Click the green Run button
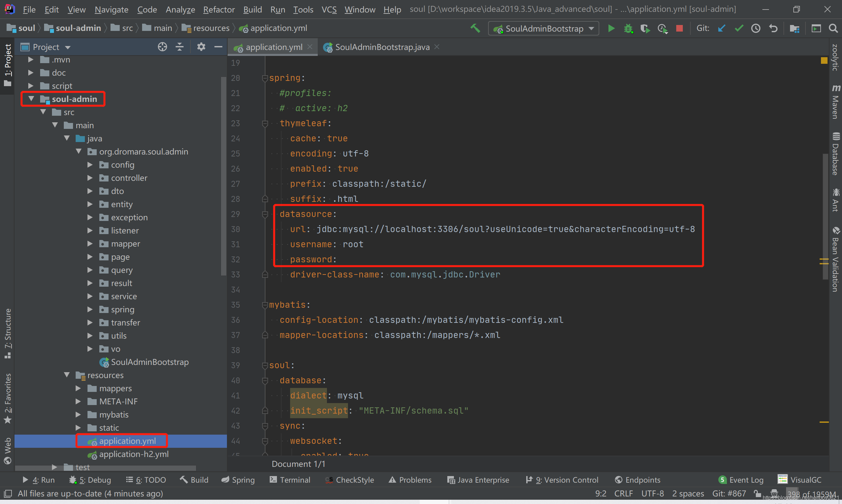The width and height of the screenshot is (842, 504). (x=611, y=28)
